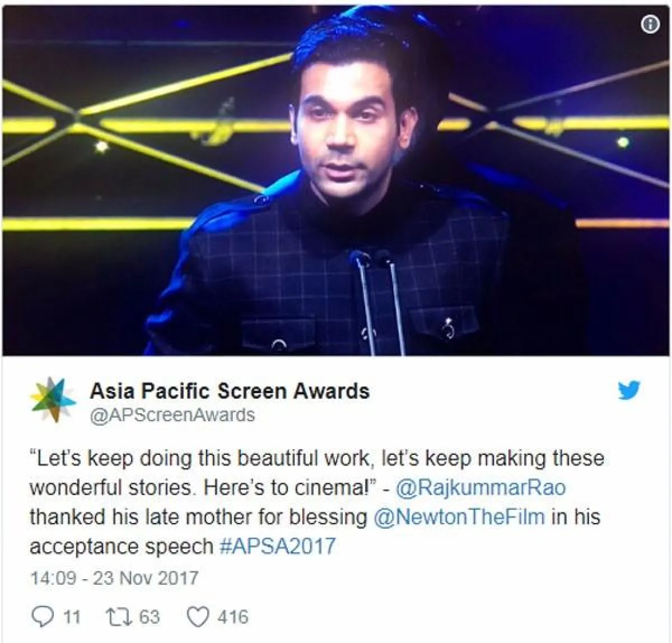Viewport: 672px width, 643px height.
Task: Click the Twitter bird logo
Action: coord(629,391)
